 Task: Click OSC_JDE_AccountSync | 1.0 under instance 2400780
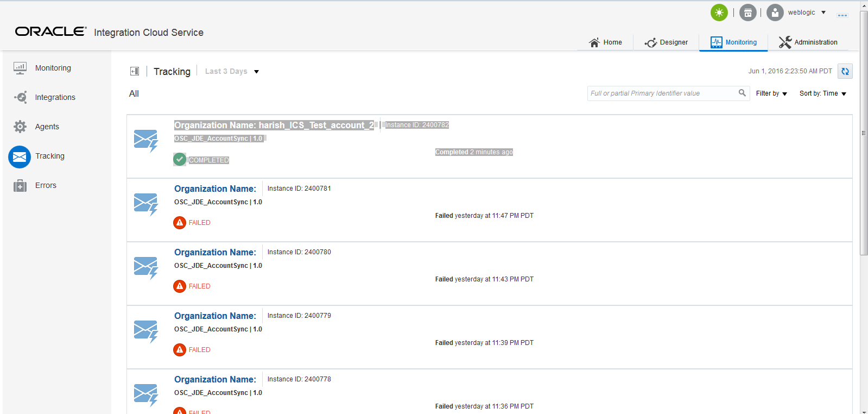tap(218, 266)
